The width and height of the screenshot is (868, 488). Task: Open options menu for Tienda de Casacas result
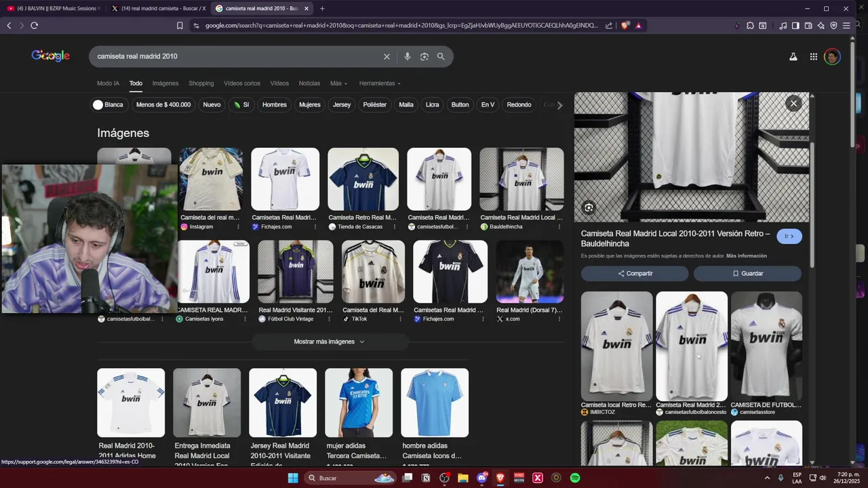pyautogui.click(x=394, y=227)
